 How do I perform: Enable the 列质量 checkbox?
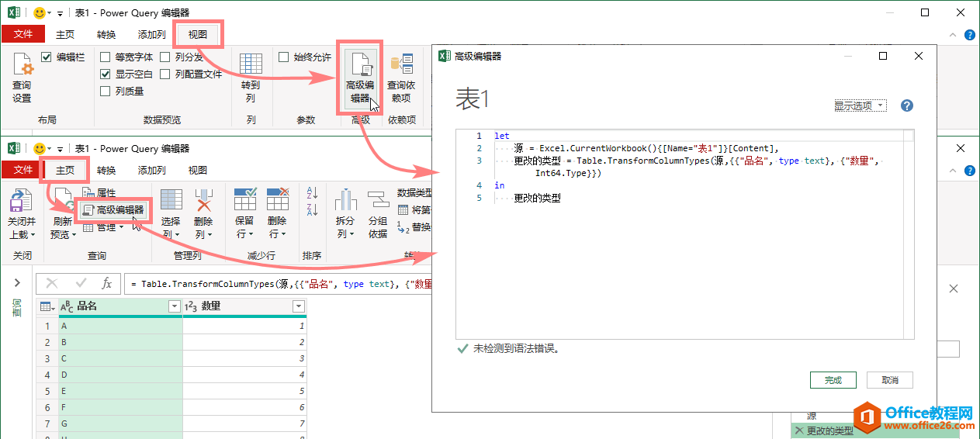[x=106, y=91]
